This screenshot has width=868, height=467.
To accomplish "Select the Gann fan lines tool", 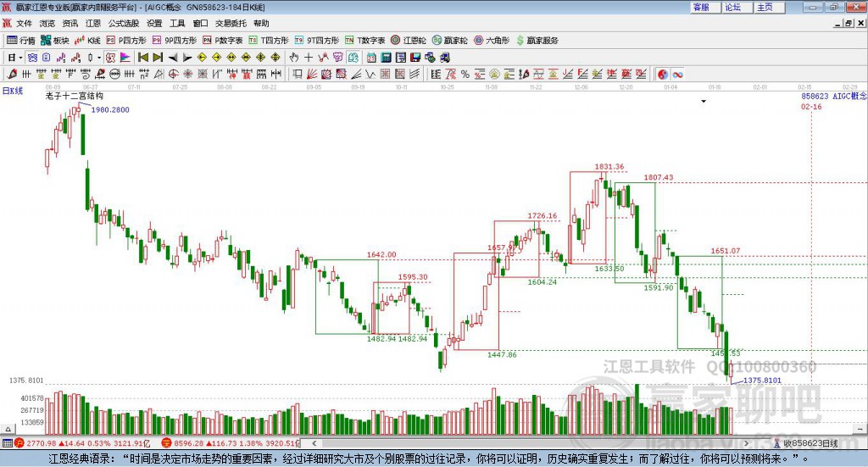I will tap(311, 74).
